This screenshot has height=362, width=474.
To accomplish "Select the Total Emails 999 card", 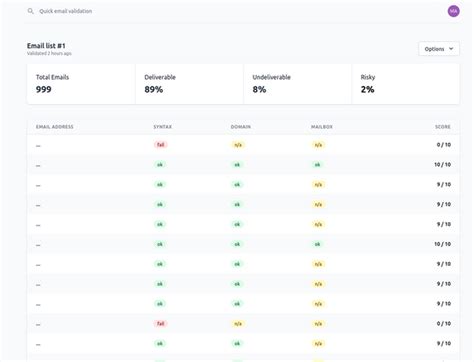I will (81, 84).
